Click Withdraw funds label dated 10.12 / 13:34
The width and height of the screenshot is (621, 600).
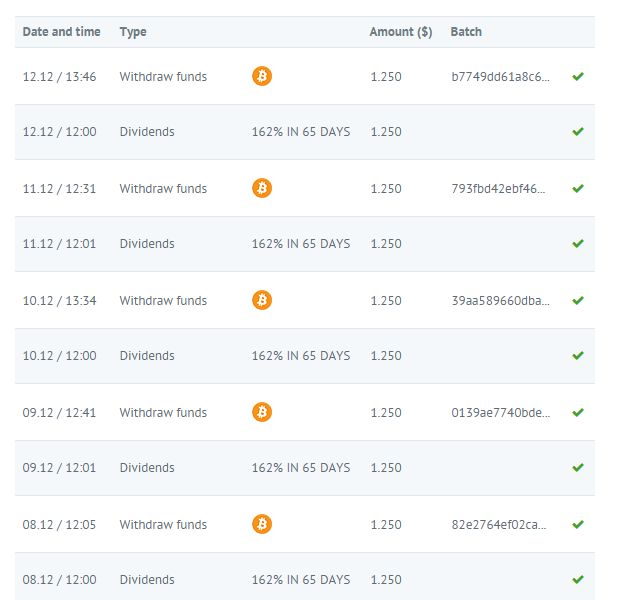tap(163, 301)
